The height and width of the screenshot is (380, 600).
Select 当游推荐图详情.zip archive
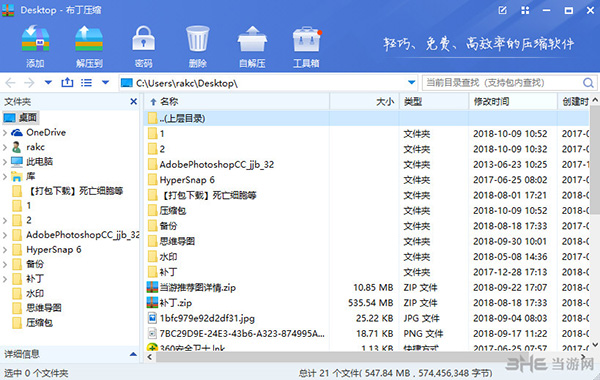(x=367, y=287)
